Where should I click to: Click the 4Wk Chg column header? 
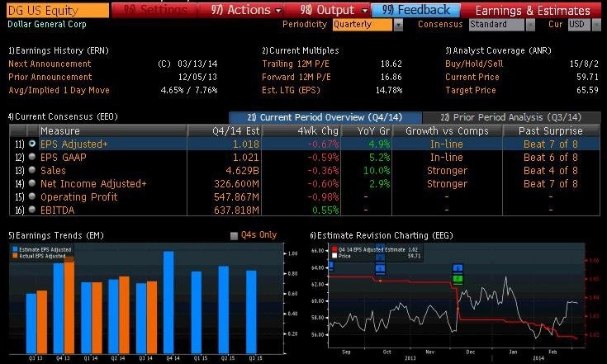coord(302,130)
